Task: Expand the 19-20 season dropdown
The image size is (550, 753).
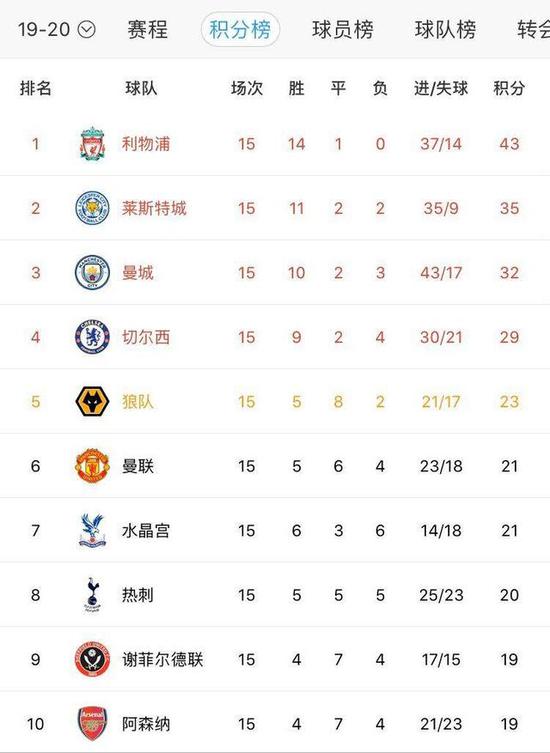Action: click(x=57, y=30)
